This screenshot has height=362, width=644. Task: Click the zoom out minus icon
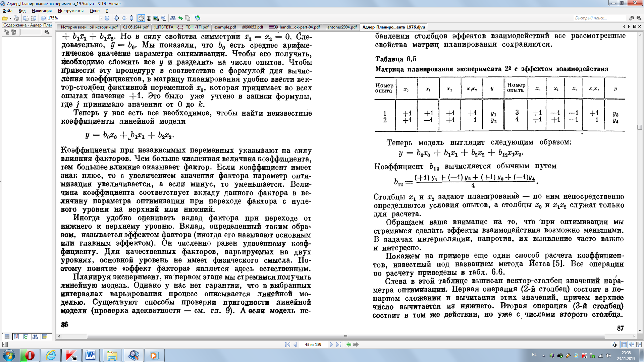(43, 18)
